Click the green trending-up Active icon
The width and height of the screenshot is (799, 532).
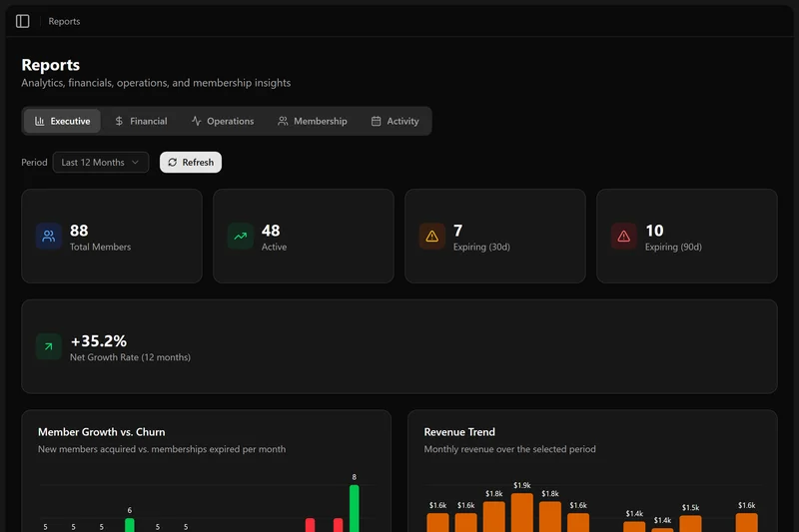click(x=241, y=237)
